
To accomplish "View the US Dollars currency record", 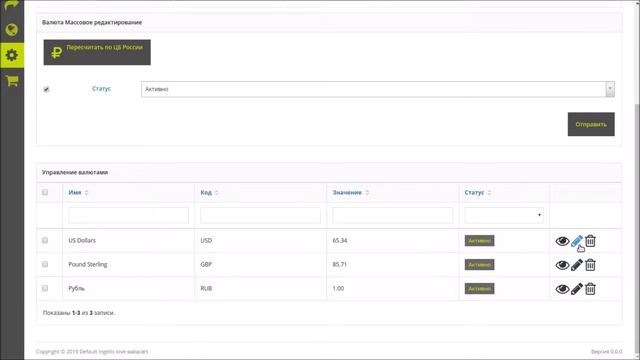I will [x=562, y=241].
